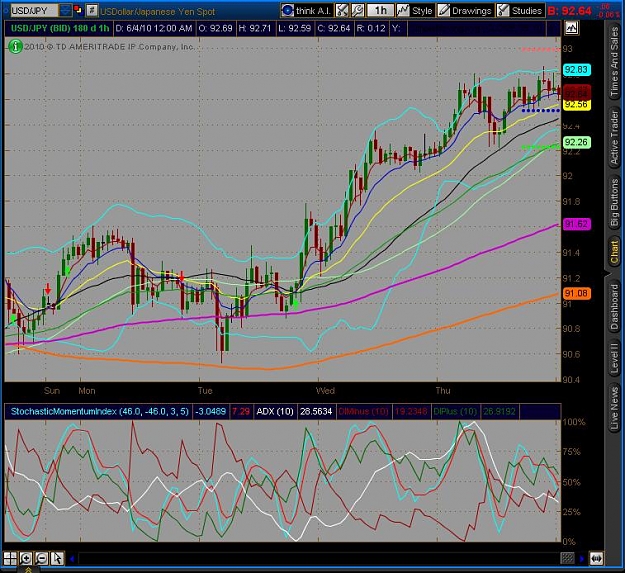The image size is (625, 573).
Task: Click the D: 6/4/10 12:00 AM date field
Action: click(x=154, y=28)
